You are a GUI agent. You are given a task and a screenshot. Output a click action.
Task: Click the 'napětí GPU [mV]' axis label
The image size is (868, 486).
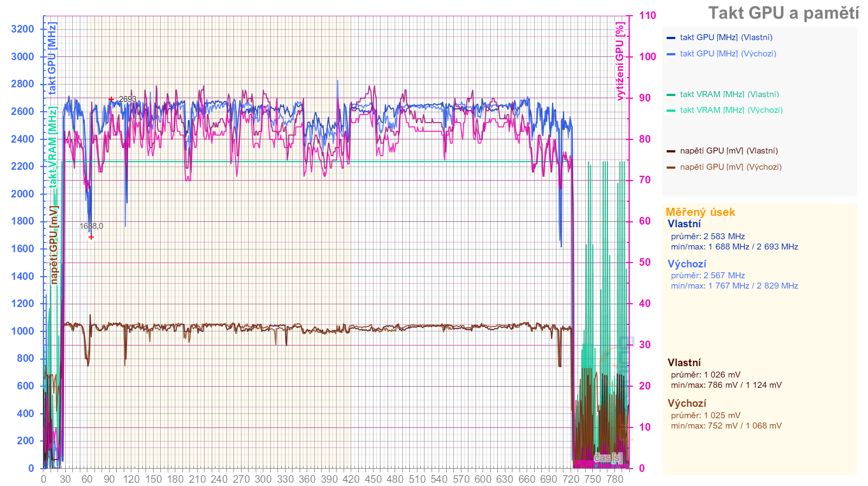click(53, 245)
